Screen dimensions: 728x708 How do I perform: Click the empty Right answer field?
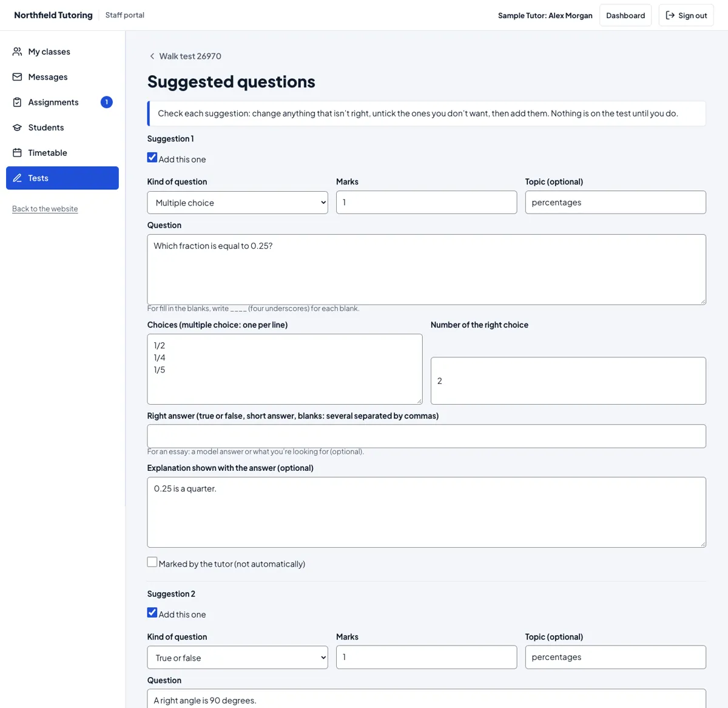pyautogui.click(x=426, y=436)
